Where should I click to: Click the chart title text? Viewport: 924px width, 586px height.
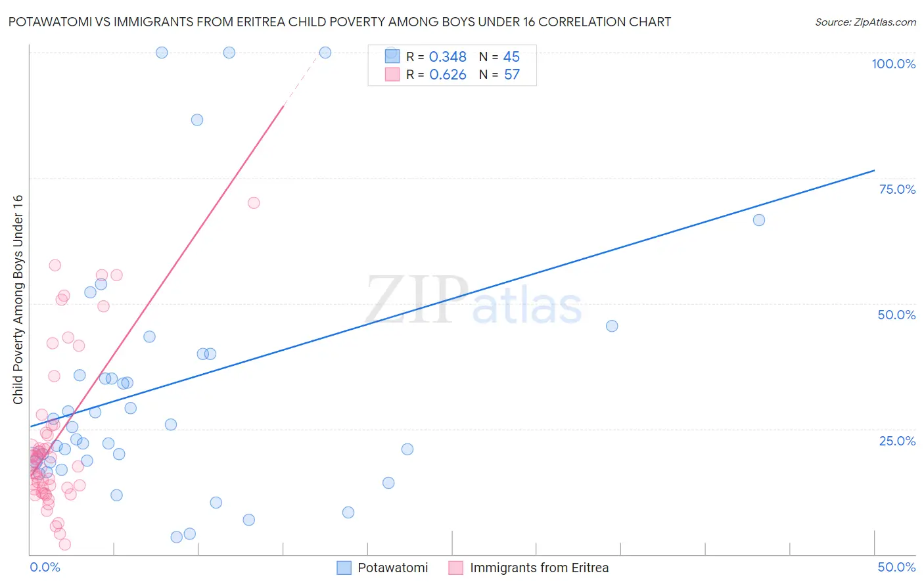pos(340,22)
